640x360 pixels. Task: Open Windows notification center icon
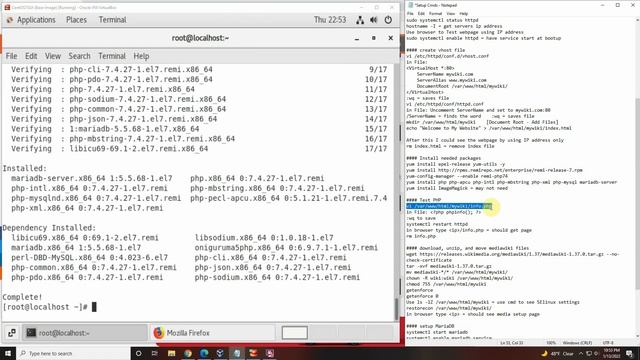coord(630,353)
